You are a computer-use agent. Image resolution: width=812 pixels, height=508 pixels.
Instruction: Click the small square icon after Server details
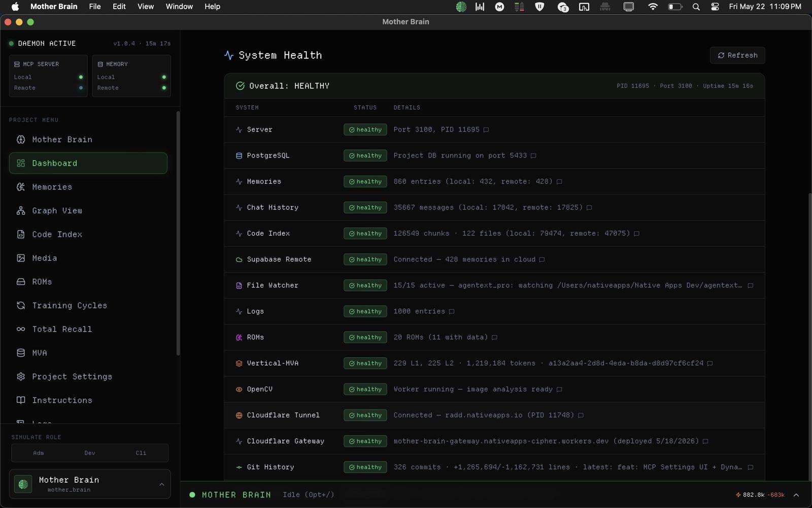[x=486, y=130]
